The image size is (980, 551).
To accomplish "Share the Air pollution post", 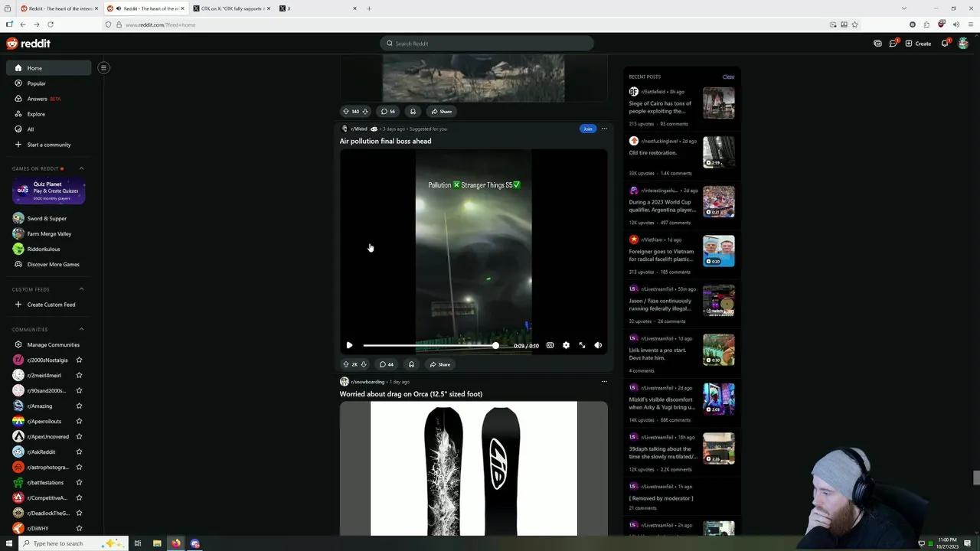I will [440, 364].
